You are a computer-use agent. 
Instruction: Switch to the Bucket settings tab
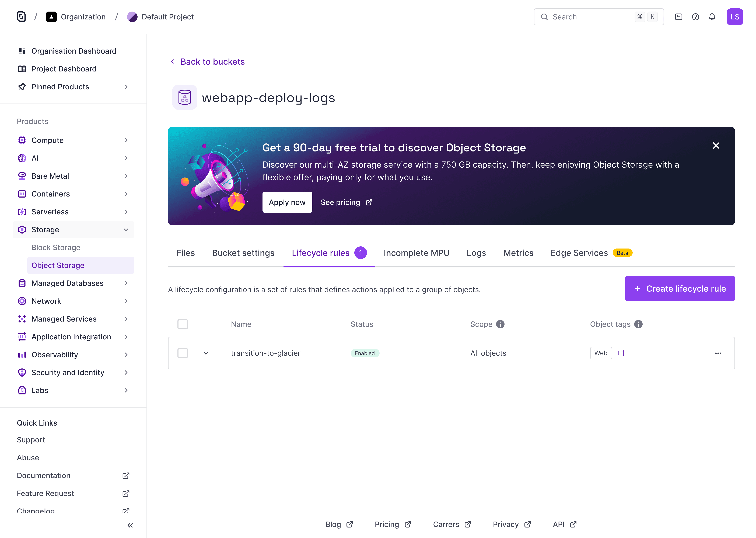pos(243,253)
